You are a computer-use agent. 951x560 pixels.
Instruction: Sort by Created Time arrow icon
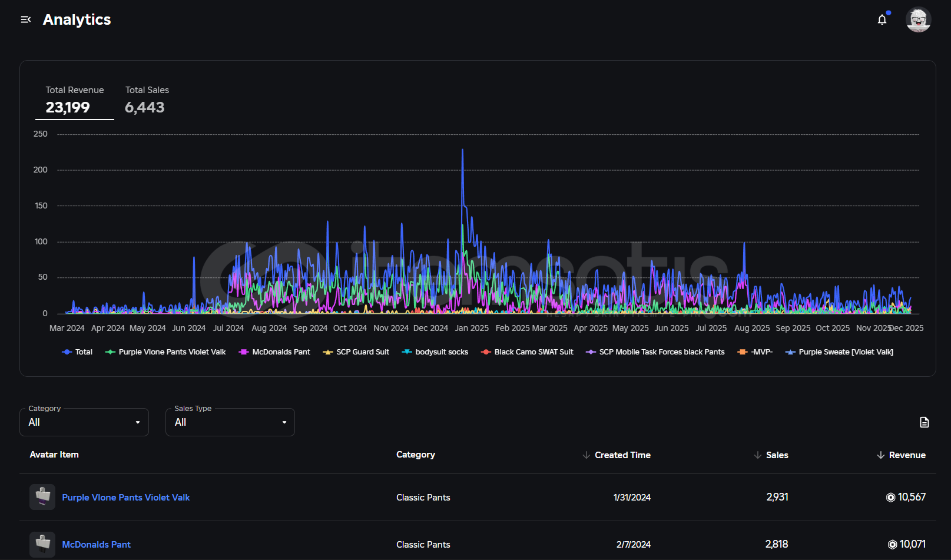click(586, 455)
